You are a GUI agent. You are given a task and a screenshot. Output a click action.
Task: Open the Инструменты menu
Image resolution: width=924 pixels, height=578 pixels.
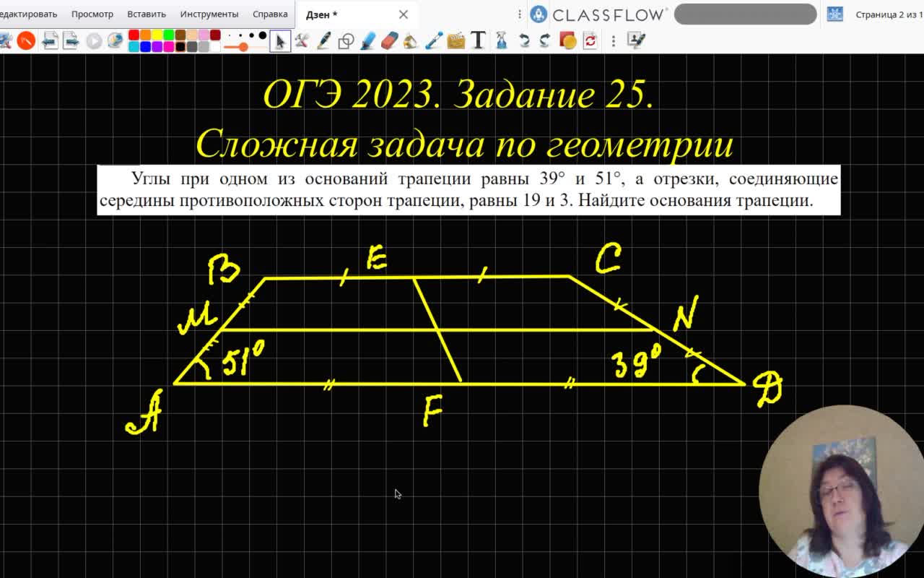click(x=209, y=13)
